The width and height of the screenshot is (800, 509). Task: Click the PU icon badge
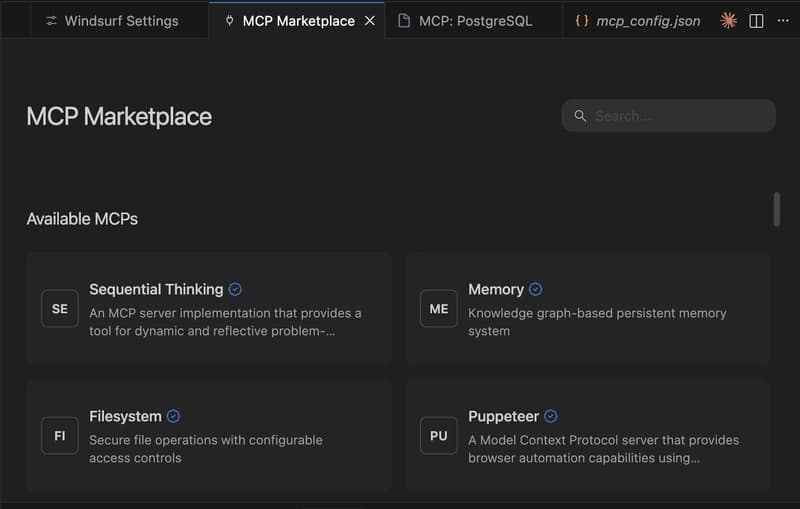click(x=439, y=436)
